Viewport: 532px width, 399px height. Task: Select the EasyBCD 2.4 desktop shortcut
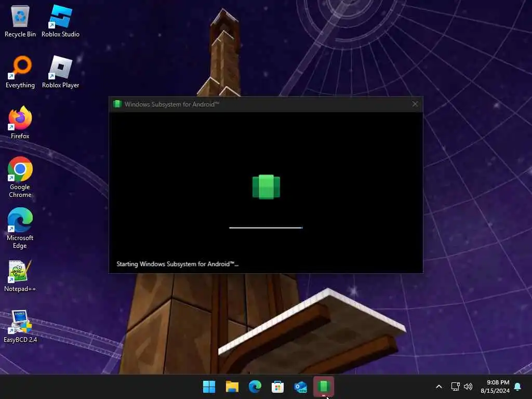pos(20,326)
